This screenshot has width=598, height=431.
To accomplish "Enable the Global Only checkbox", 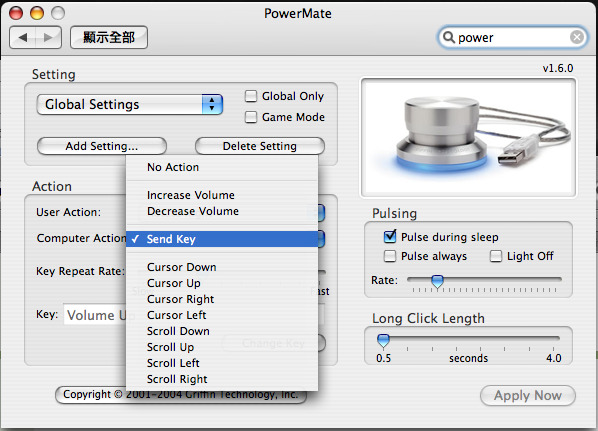I will [x=251, y=96].
